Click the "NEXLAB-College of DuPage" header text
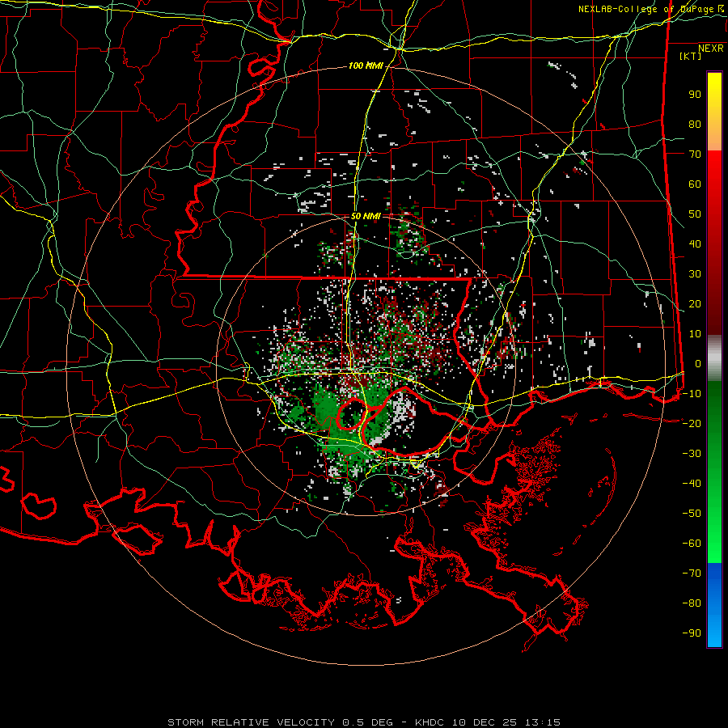The image size is (728, 728). [x=645, y=9]
